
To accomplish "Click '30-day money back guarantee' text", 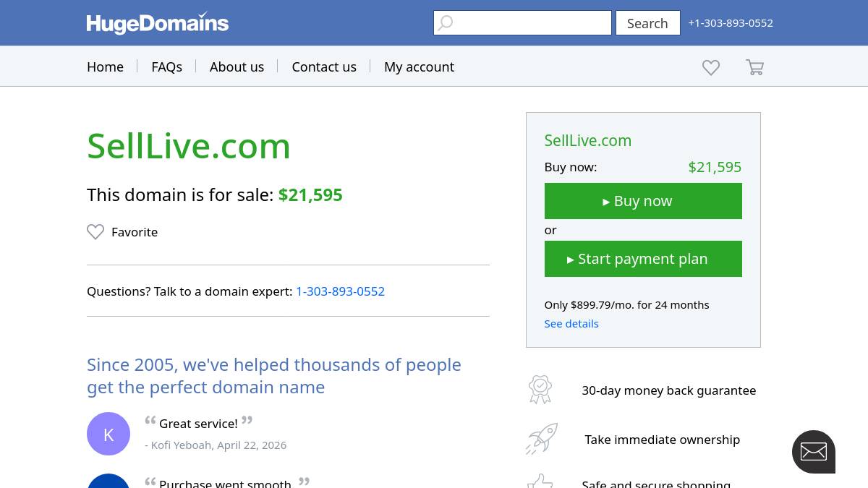I will click(669, 390).
